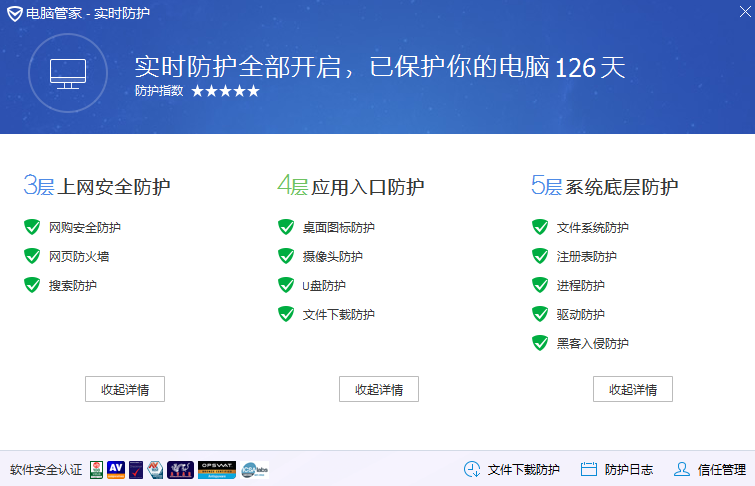Click the computer monitor icon in the header

(x=68, y=73)
